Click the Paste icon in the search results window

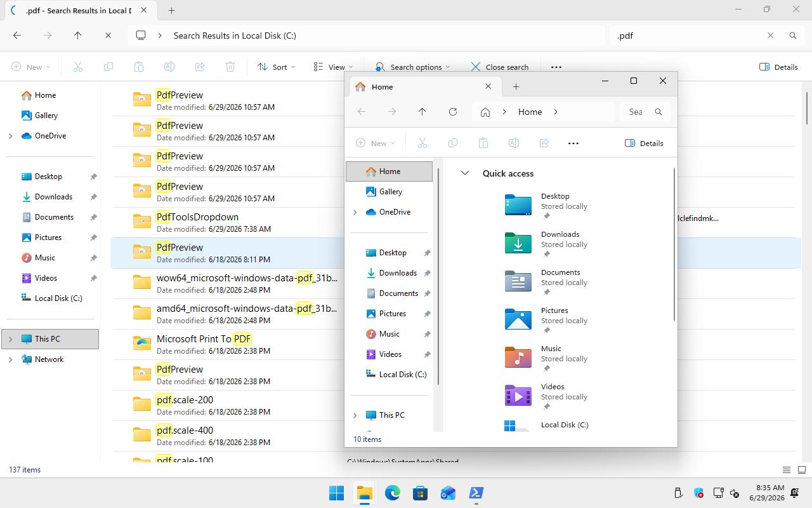[139, 67]
